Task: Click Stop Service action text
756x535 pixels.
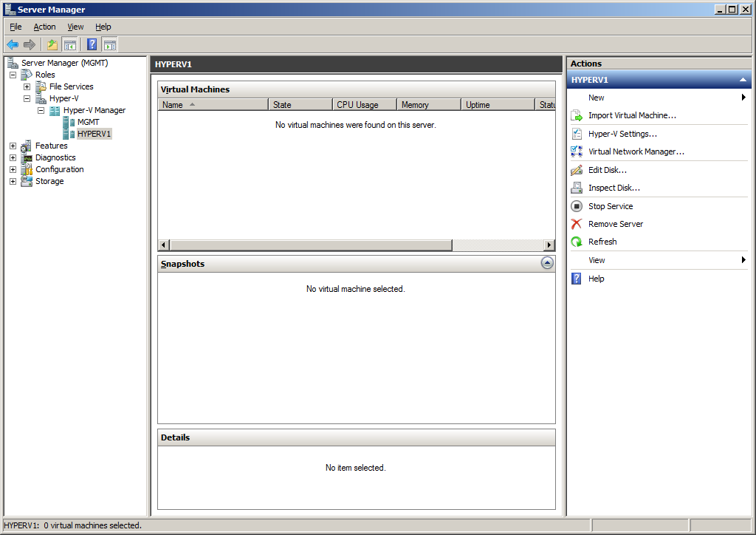Action: click(611, 206)
